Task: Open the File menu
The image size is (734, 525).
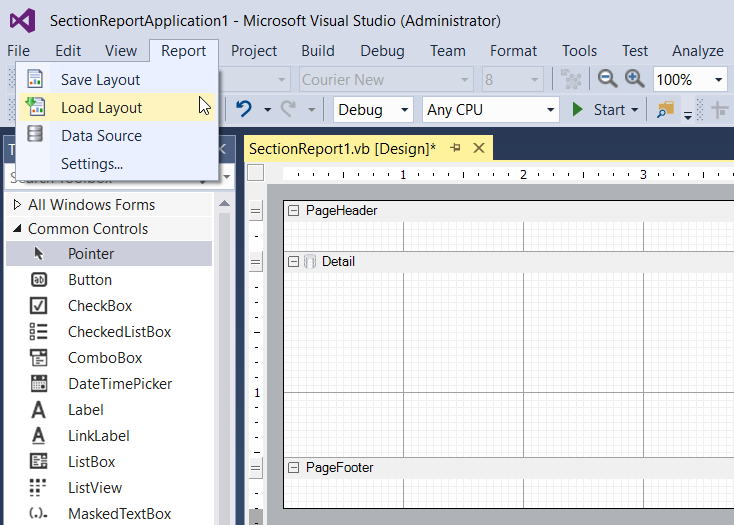Action: coord(19,51)
